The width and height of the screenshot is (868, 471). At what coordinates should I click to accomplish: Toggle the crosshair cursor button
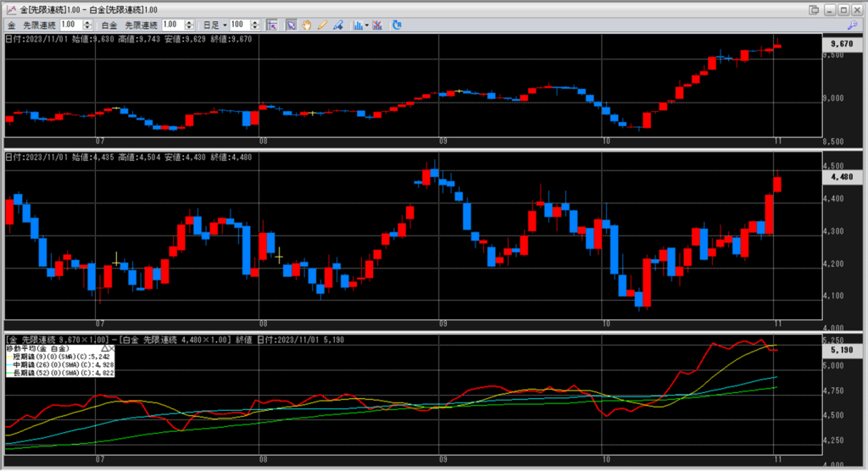(x=272, y=25)
